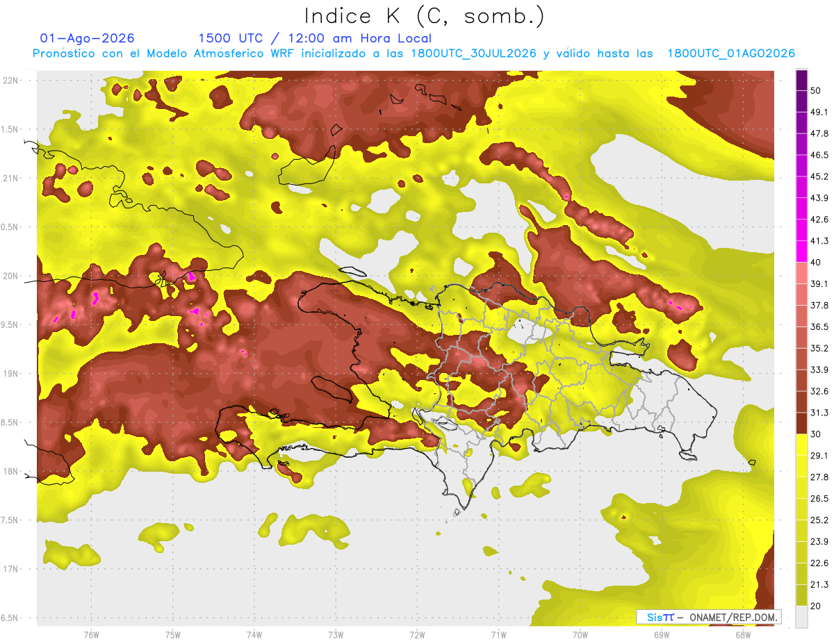Click the "22.6" color scale label

point(819,563)
